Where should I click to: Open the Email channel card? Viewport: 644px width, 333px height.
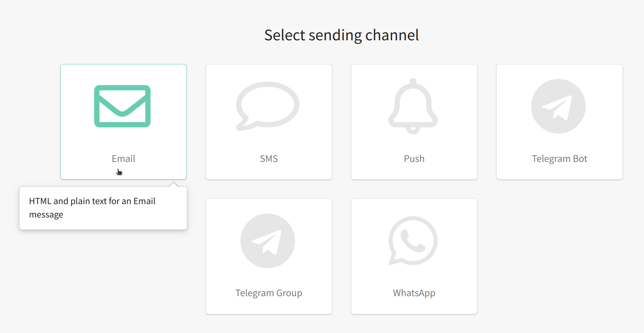[x=124, y=122]
